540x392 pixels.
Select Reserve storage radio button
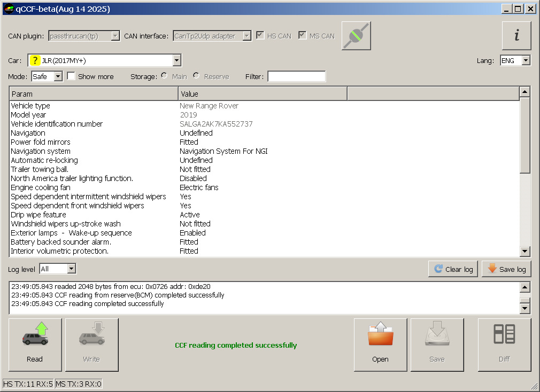tap(196, 76)
